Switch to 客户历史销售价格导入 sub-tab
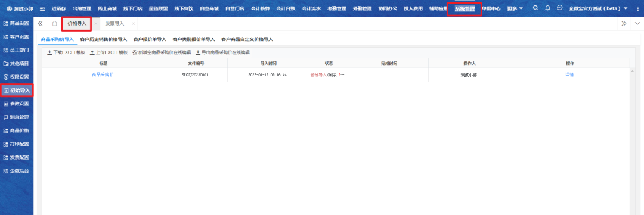The height and width of the screenshot is (215, 644). [104, 39]
